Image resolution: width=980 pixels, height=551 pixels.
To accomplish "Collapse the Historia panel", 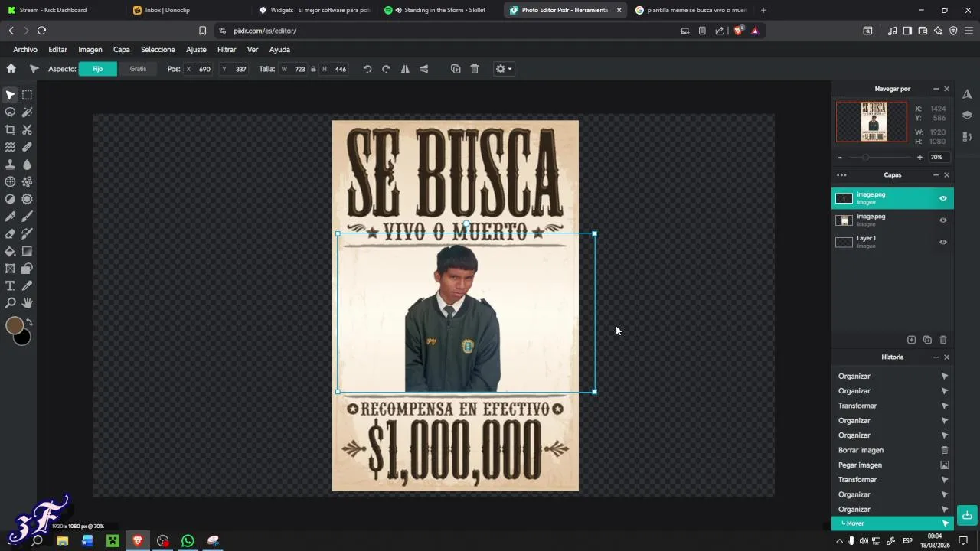I will click(935, 357).
